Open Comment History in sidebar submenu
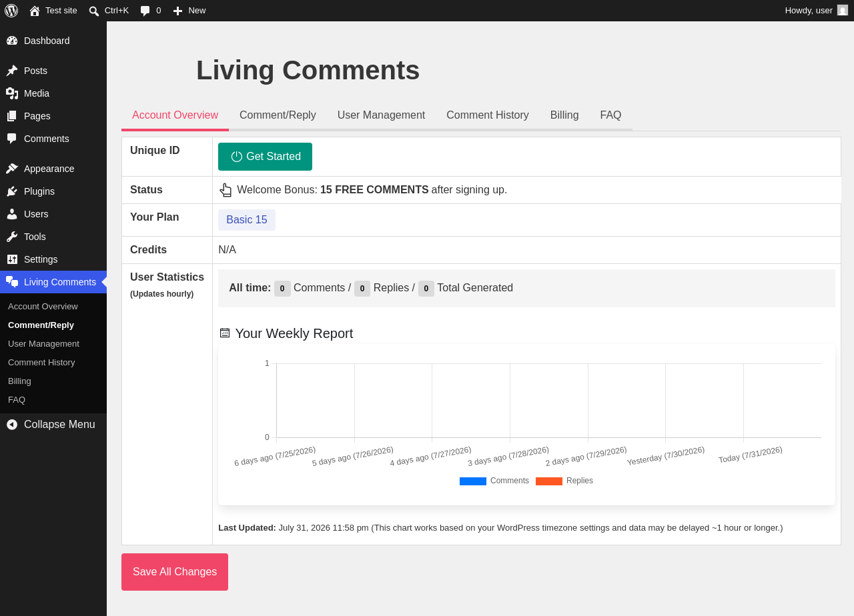The image size is (854, 616). pos(41,363)
